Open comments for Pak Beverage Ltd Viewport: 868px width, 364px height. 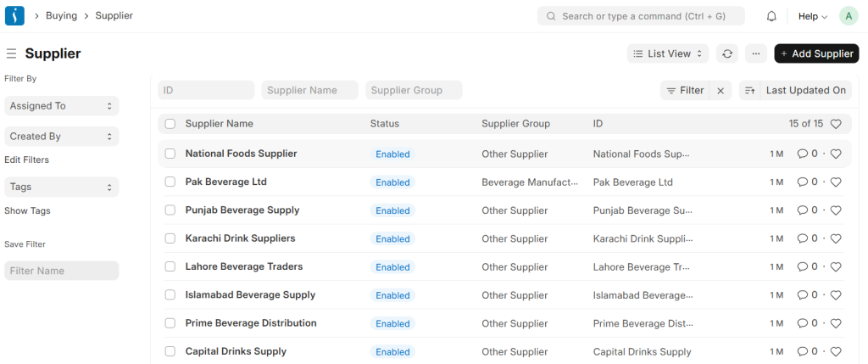807,182
